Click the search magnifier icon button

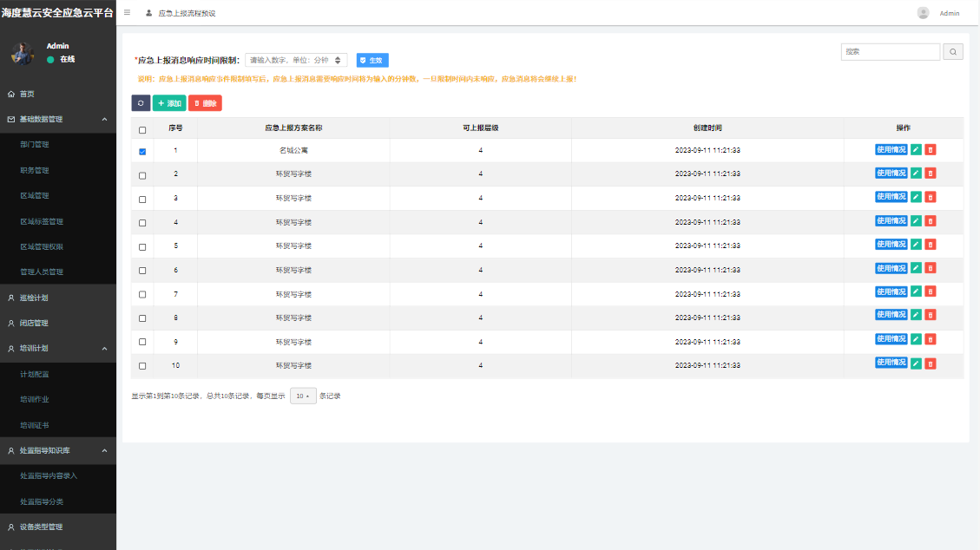[x=953, y=52]
